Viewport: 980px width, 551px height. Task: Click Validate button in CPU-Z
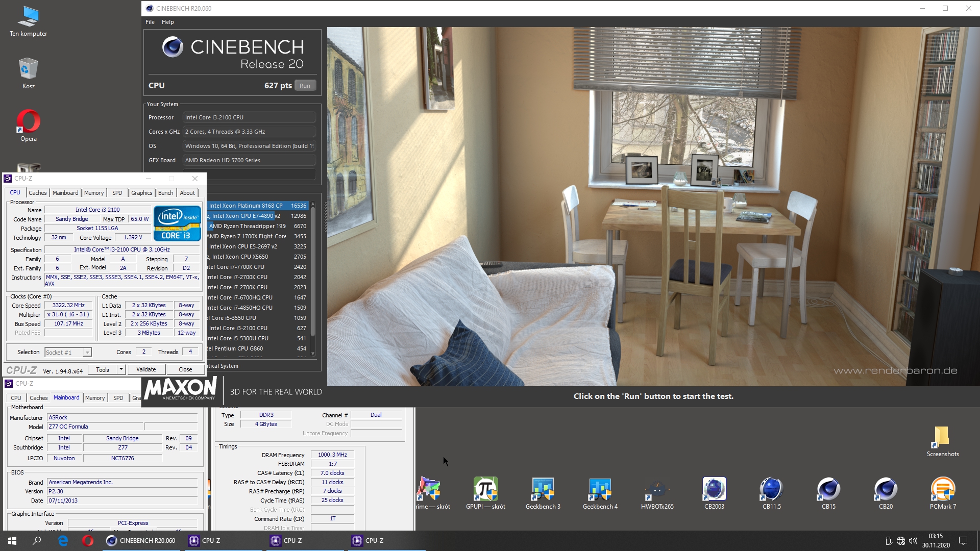[146, 369]
